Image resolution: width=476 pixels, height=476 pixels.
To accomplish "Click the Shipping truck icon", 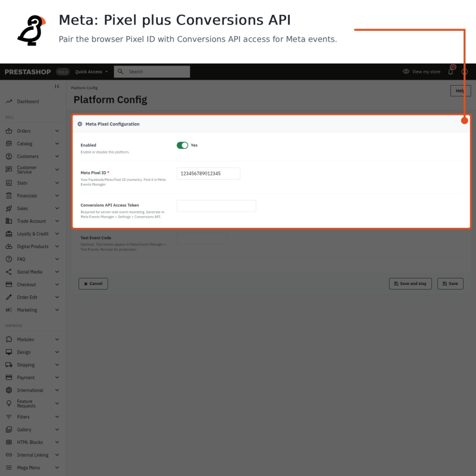I will tap(9, 365).
